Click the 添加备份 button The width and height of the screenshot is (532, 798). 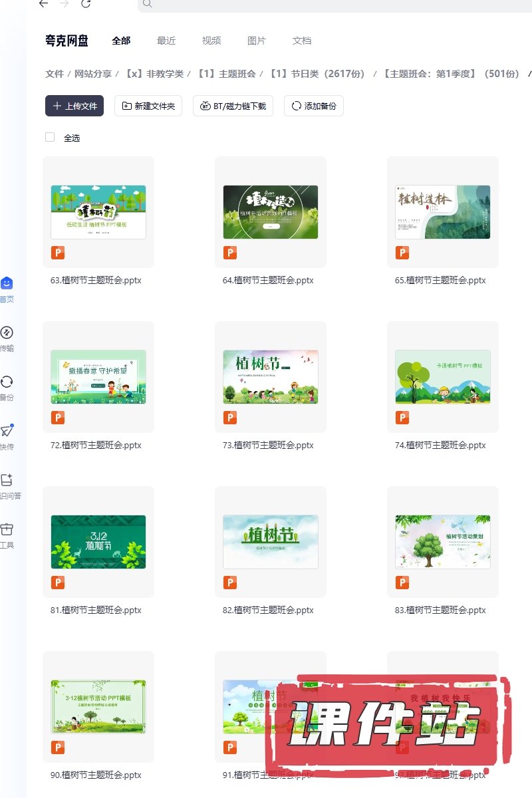pyautogui.click(x=313, y=106)
